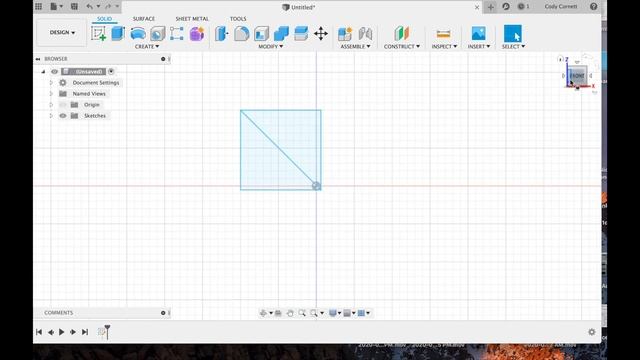
Task: Expand the Named Views tree node
Action: pyautogui.click(x=51, y=94)
